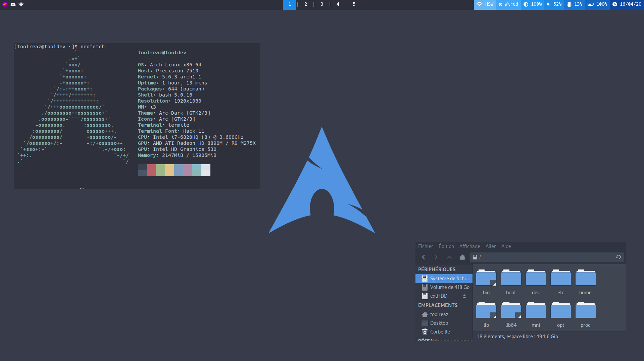Click the network tray icon beside Discord

[x=21, y=4]
